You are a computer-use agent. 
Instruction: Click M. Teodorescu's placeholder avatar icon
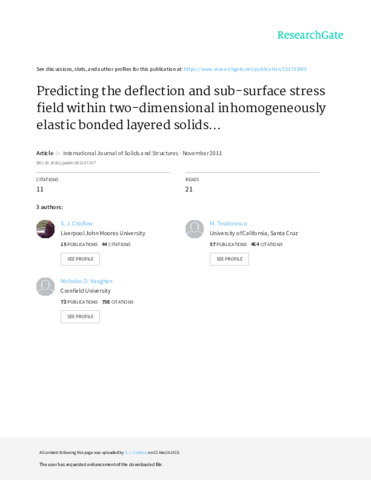click(x=195, y=229)
